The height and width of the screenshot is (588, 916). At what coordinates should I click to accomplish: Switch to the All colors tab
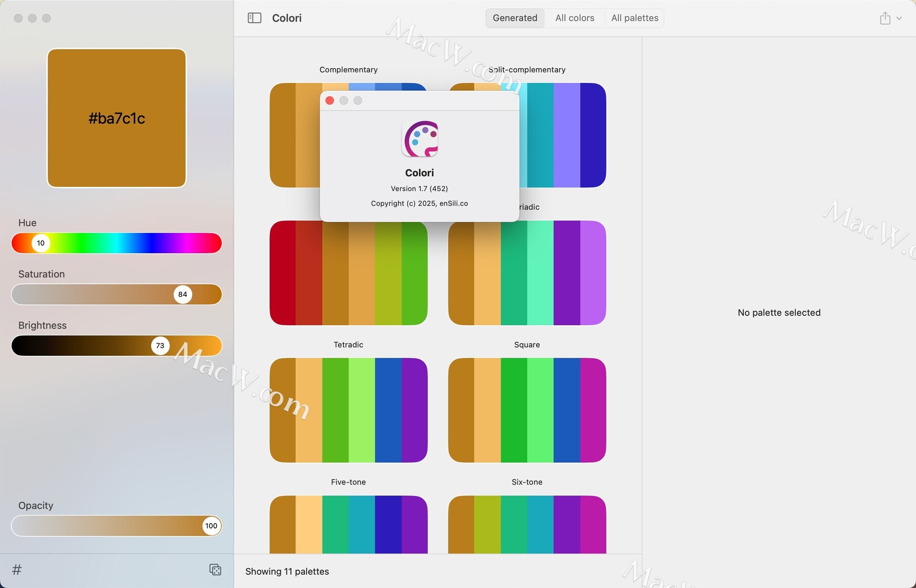click(x=574, y=18)
